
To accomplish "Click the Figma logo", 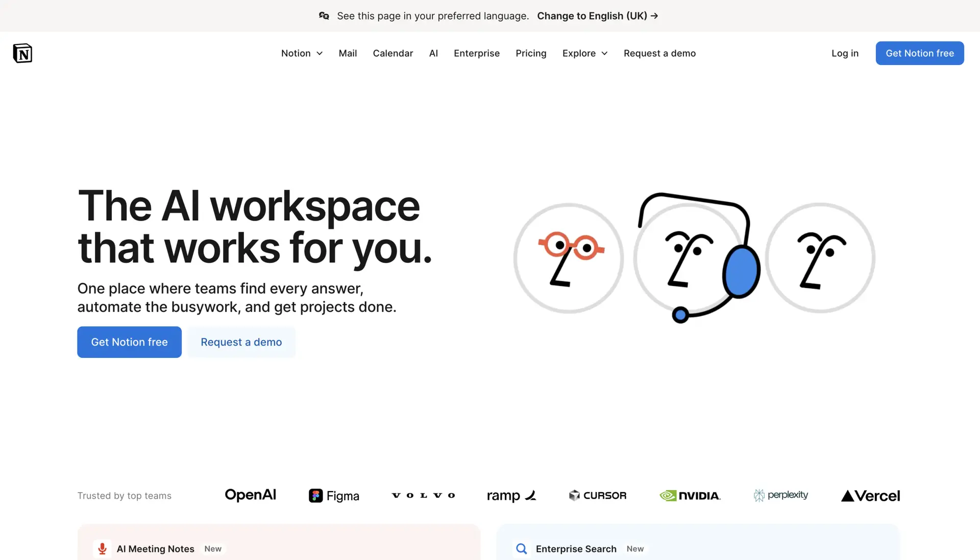I will coord(334,496).
